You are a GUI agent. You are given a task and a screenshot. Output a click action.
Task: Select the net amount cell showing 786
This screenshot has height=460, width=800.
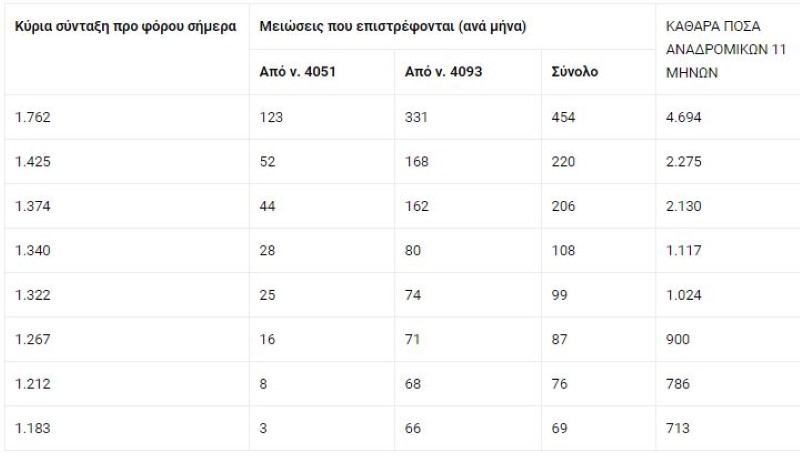(x=677, y=384)
